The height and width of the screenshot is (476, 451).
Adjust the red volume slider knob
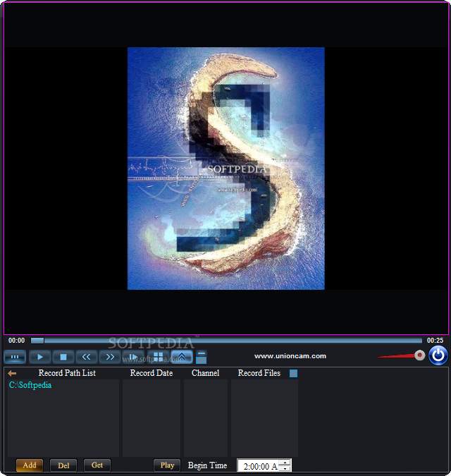(x=419, y=355)
